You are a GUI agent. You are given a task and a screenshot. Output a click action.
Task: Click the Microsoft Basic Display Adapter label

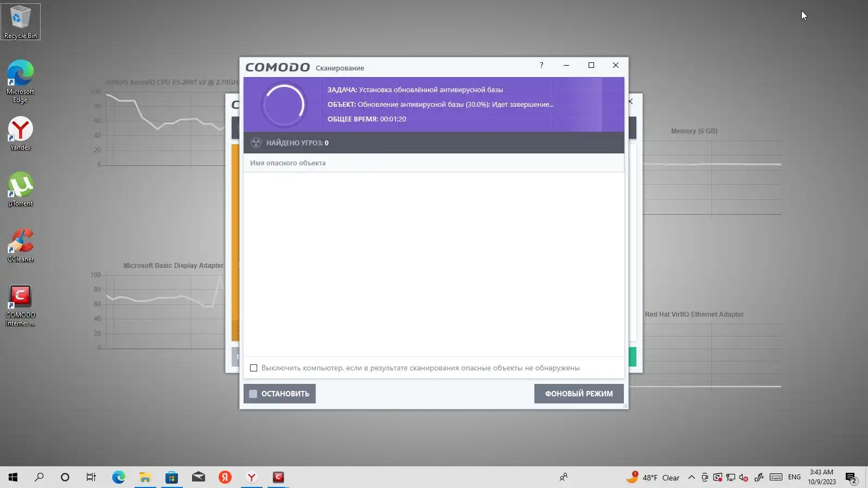tap(173, 266)
